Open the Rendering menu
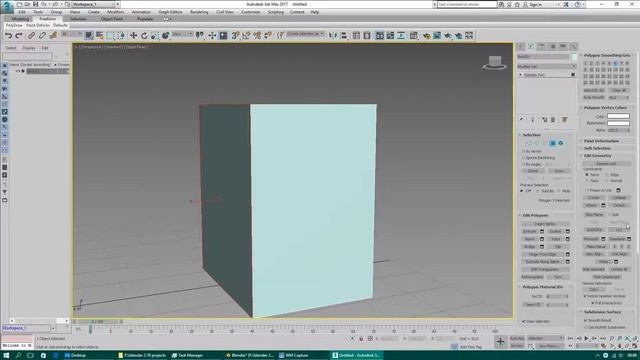Viewport: 640px width, 360px height. click(199, 12)
